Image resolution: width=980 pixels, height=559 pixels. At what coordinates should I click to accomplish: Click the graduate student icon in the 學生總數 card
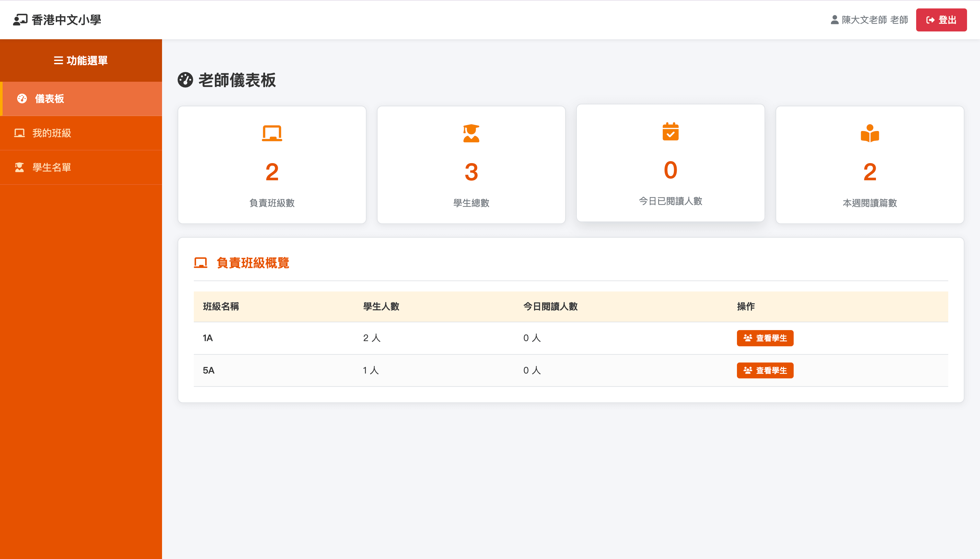471,133
